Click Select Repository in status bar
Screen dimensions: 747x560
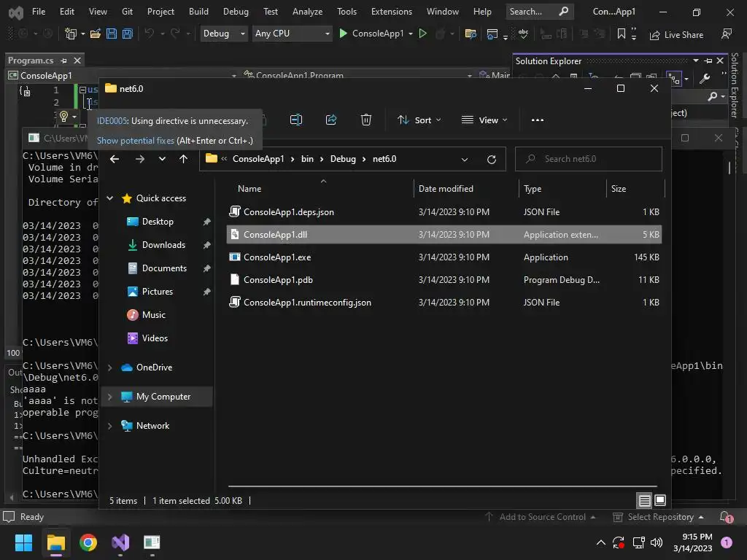(659, 517)
